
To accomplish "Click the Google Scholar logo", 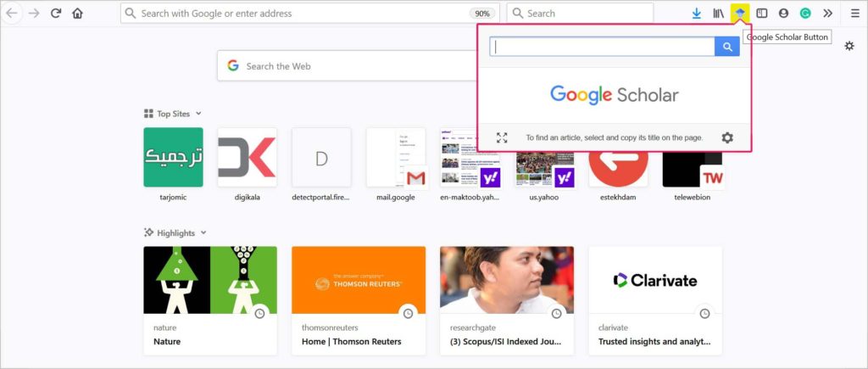I will [x=615, y=95].
